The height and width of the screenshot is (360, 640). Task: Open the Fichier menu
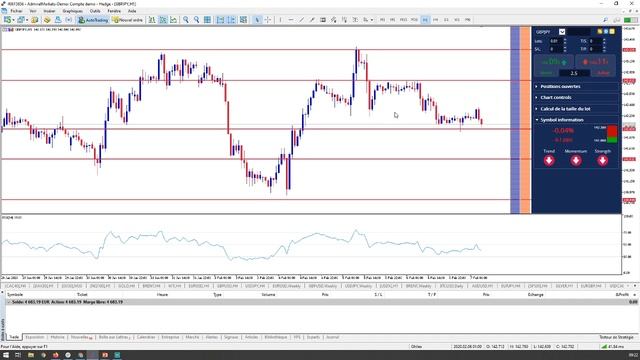[16, 11]
